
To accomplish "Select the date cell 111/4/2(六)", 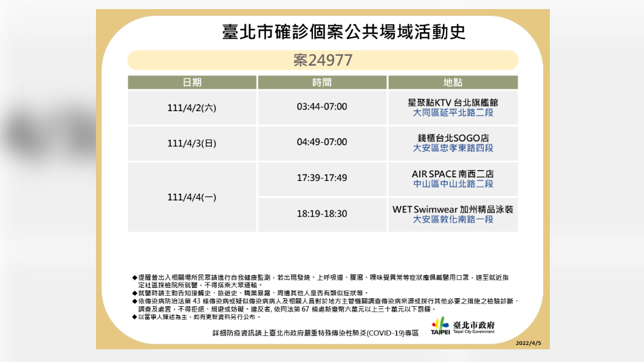I will click(192, 108).
